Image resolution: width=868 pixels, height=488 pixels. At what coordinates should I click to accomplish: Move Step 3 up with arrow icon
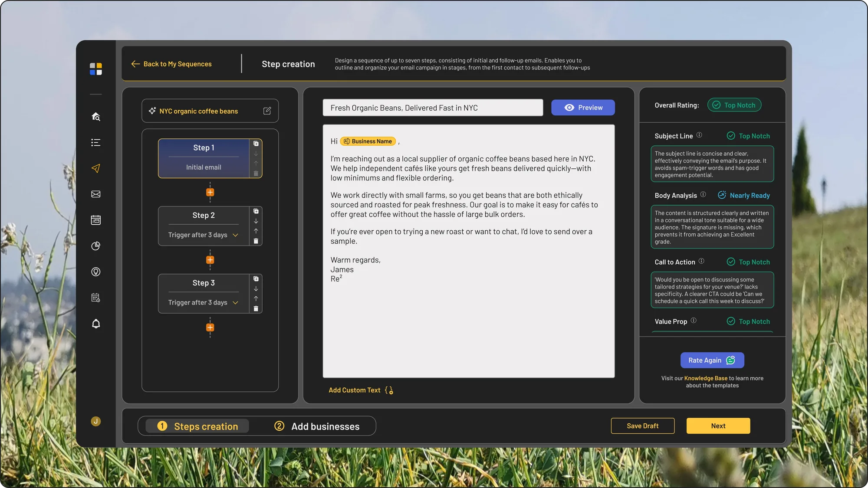256,298
